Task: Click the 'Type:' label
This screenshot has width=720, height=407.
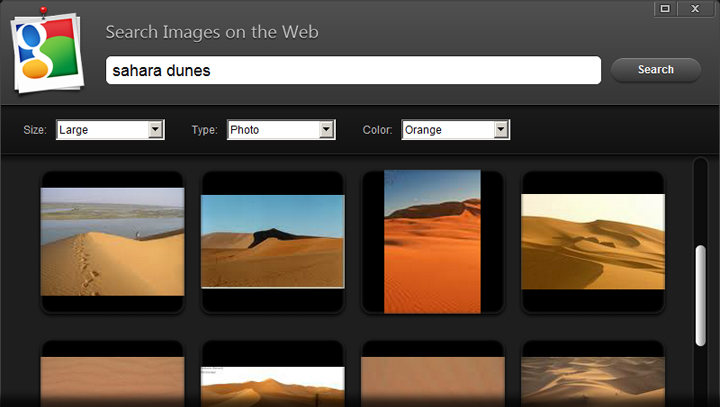Action: [x=205, y=130]
